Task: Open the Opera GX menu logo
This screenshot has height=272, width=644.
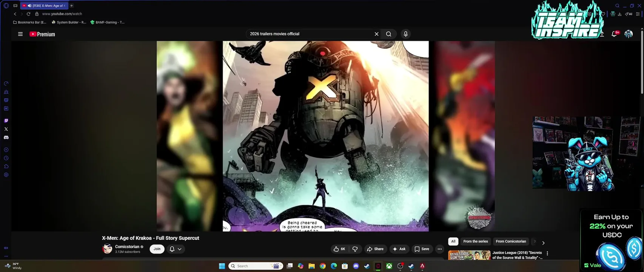Action: pyautogui.click(x=6, y=6)
